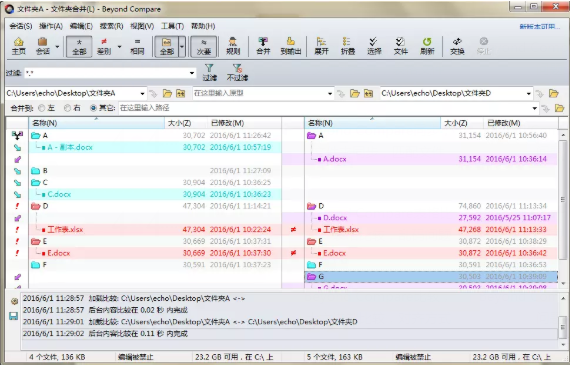Viewport: 570px width, 365px height.
Task: Click the 文件 select files icon
Action: click(x=400, y=46)
